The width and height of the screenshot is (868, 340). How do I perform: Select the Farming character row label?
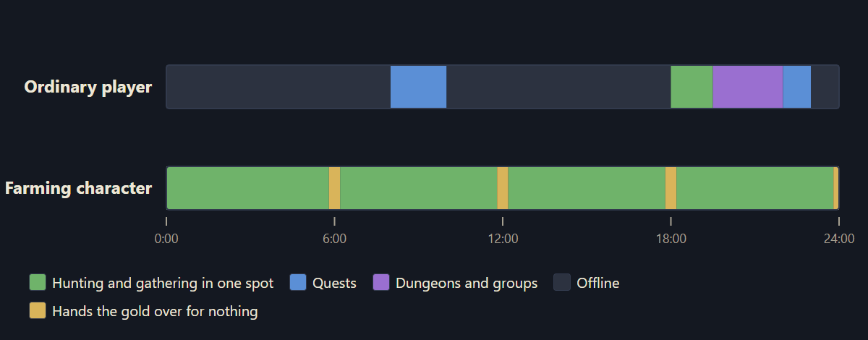click(79, 188)
